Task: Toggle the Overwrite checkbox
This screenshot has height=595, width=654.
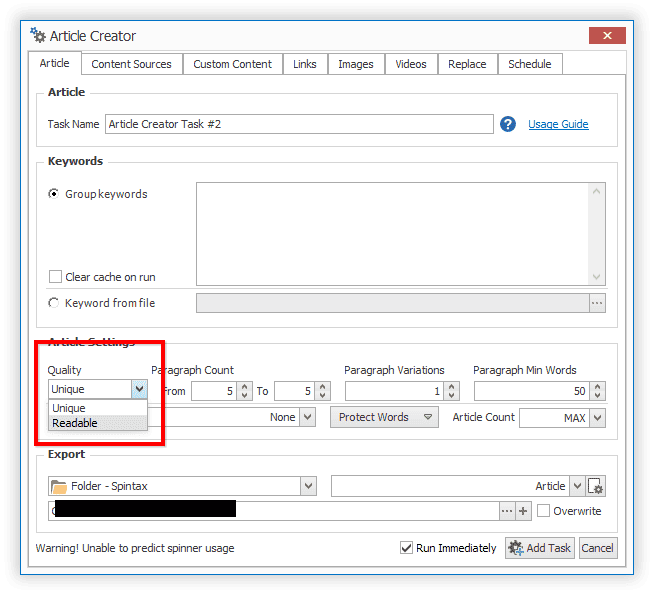Action: point(543,511)
